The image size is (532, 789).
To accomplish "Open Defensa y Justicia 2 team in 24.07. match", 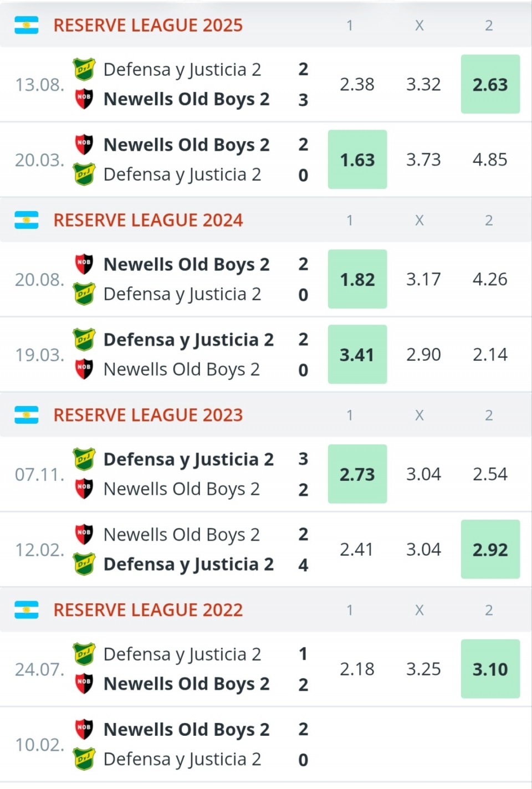I will point(182,654).
